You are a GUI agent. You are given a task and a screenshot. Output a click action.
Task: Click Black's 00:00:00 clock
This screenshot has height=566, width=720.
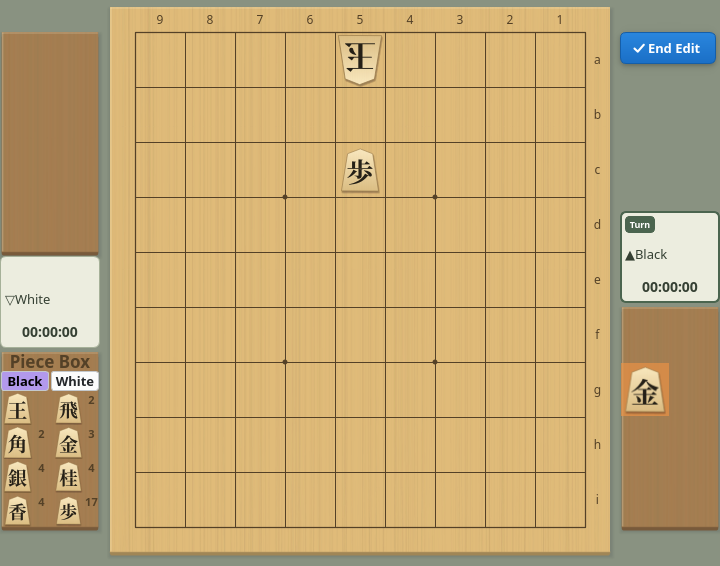coord(669,287)
